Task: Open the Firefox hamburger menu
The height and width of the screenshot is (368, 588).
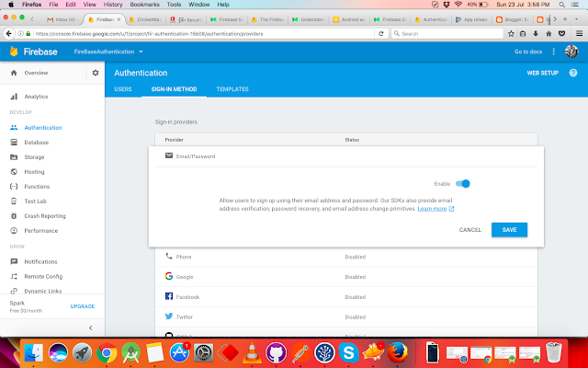Action: click(x=579, y=33)
